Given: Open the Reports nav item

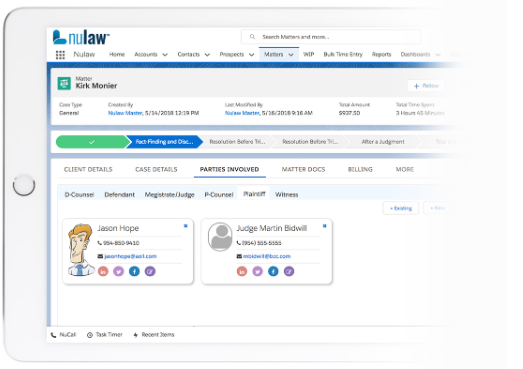Looking at the screenshot, I should click(382, 54).
